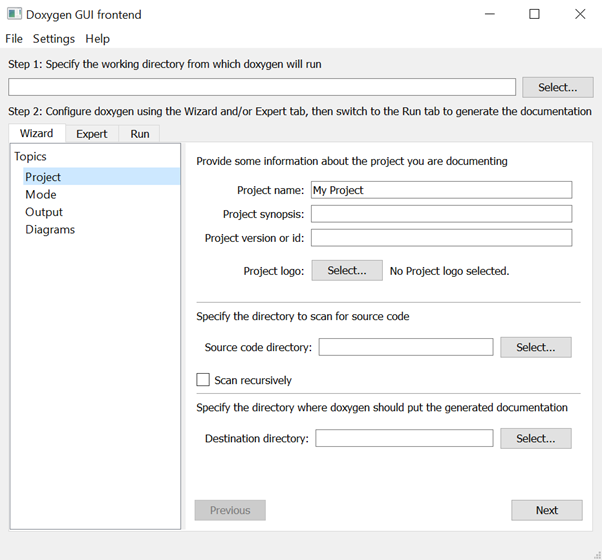Click Select button for source code directory
Viewport: 602px width, 560px height.
pyautogui.click(x=536, y=347)
